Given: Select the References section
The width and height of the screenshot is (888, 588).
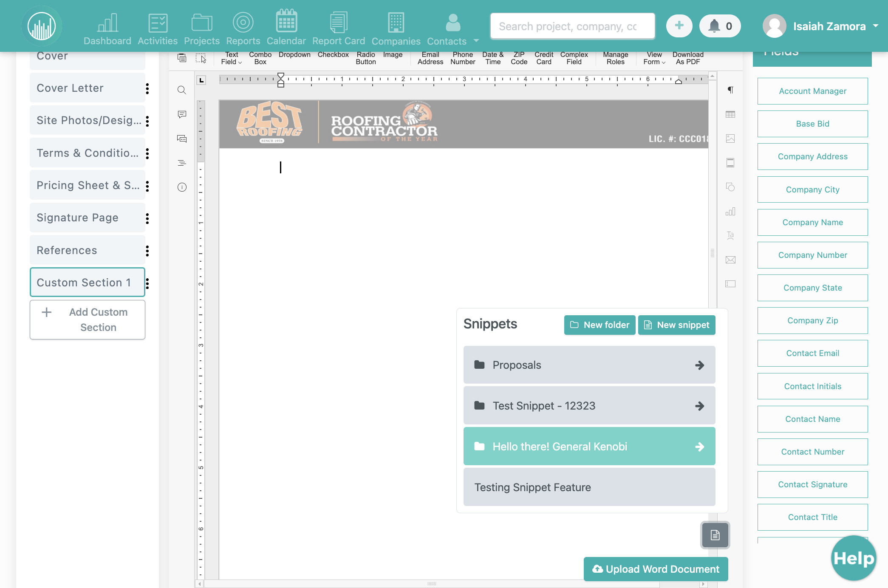Looking at the screenshot, I should point(88,250).
